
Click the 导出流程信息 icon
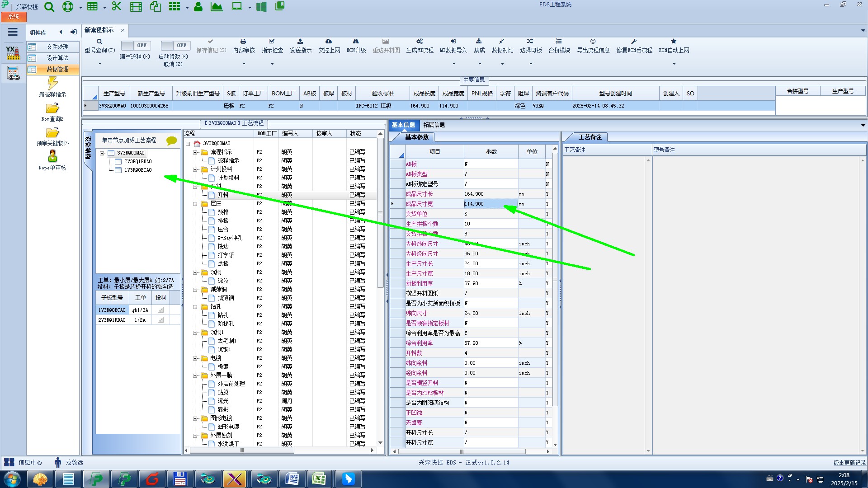(593, 42)
